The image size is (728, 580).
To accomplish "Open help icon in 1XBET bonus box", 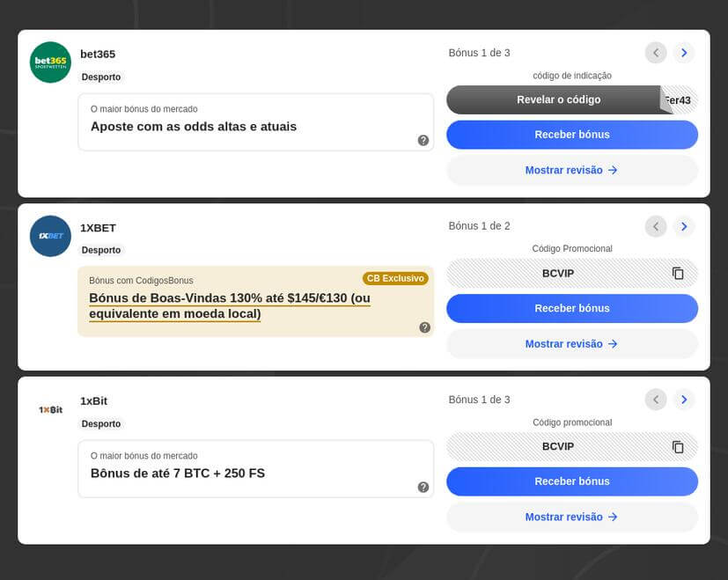I will [x=424, y=327].
